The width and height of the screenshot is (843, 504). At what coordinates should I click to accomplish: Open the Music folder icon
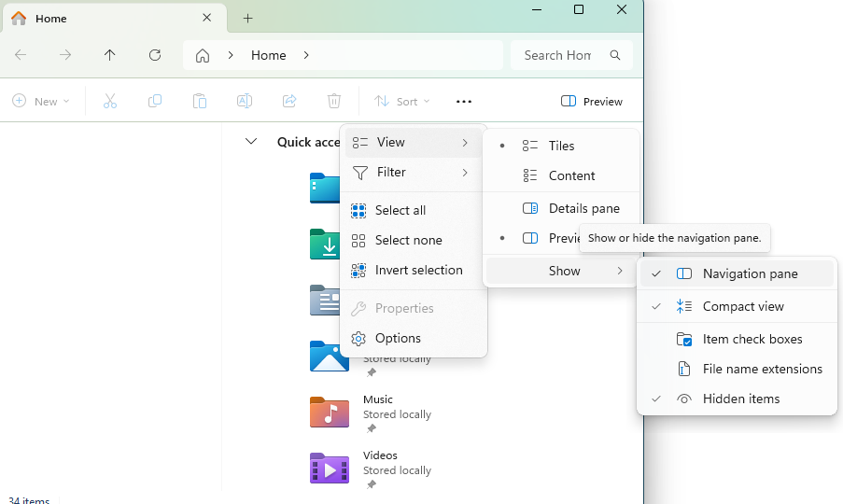[x=329, y=413]
